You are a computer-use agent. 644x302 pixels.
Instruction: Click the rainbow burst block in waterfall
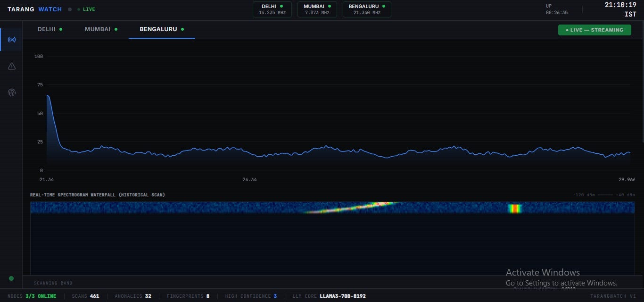(515, 208)
